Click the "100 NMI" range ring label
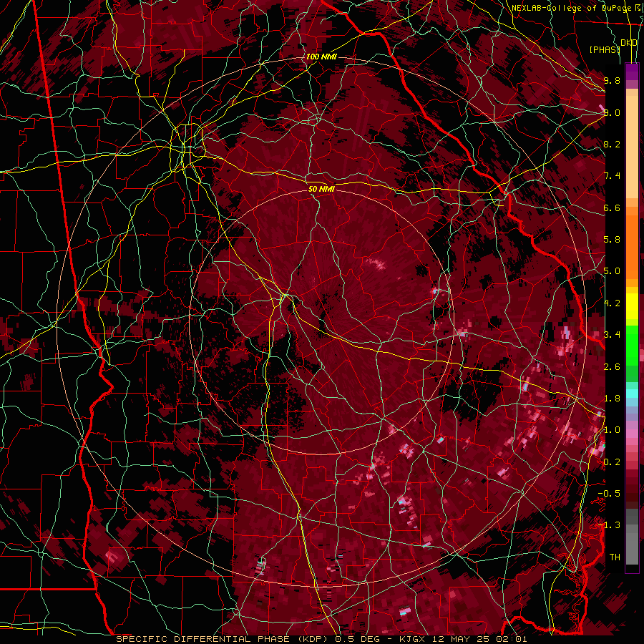Screen dimensions: 644x644 pos(321,57)
